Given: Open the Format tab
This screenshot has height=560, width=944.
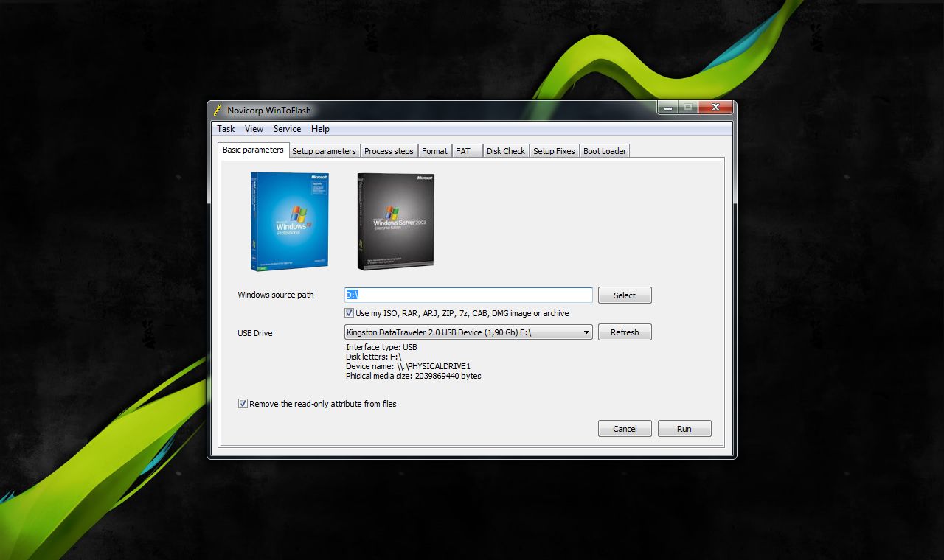Looking at the screenshot, I should (434, 151).
